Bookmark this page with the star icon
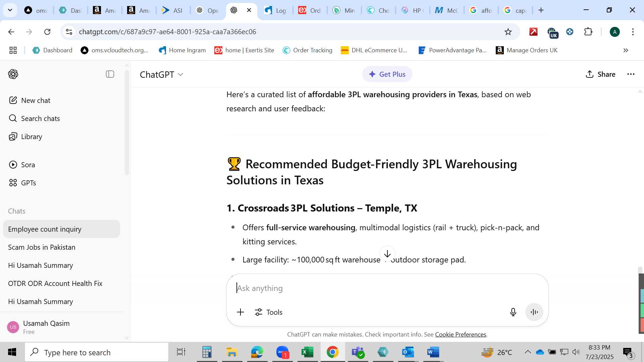The height and width of the screenshot is (362, 644). coord(508,32)
